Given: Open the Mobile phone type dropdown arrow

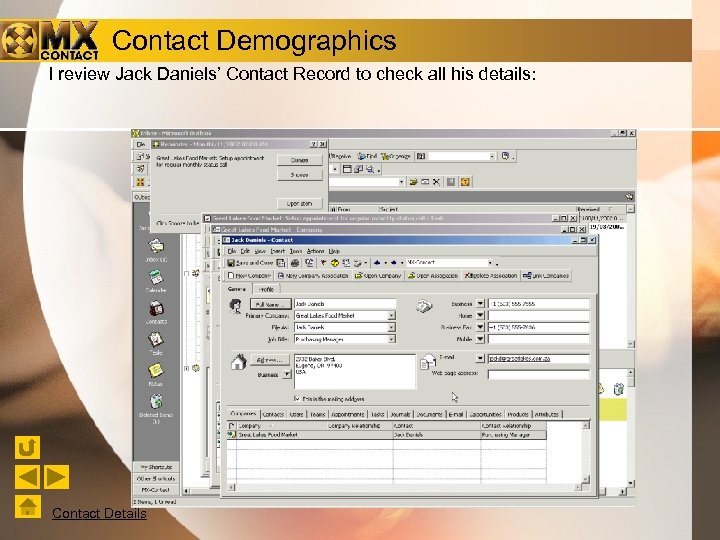Looking at the screenshot, I should tap(480, 339).
